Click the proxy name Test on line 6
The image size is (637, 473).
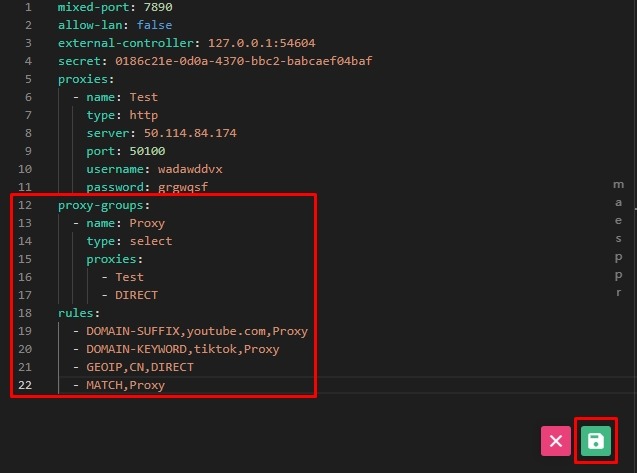coord(143,97)
